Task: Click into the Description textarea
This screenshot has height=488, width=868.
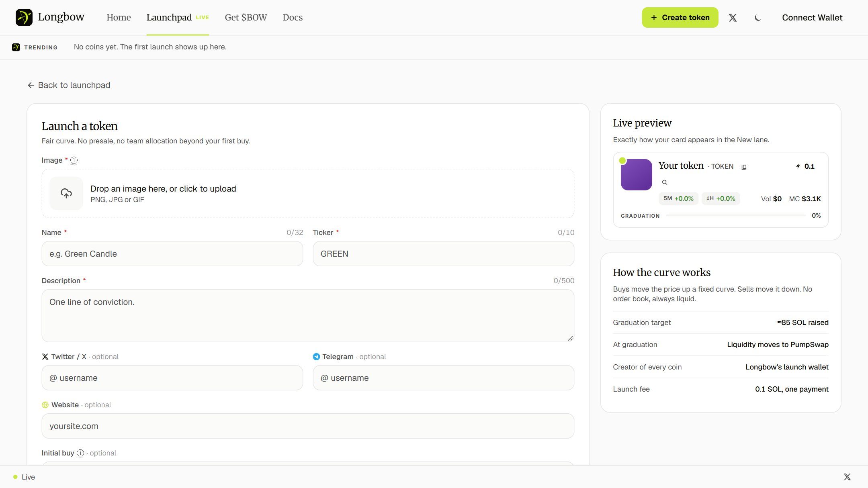Action: pos(308,316)
